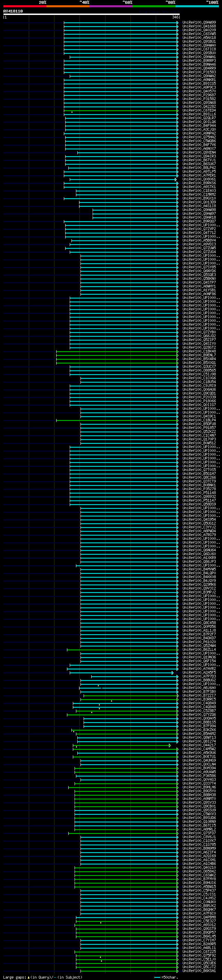
Task: Select the UniRef100_Q9SN68 label
Action: [x=199, y=103]
